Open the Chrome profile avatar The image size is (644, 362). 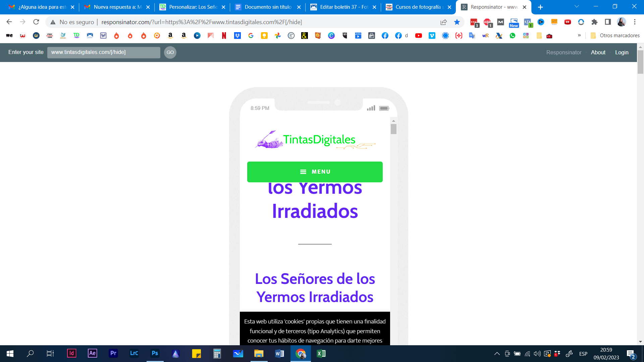click(x=621, y=22)
